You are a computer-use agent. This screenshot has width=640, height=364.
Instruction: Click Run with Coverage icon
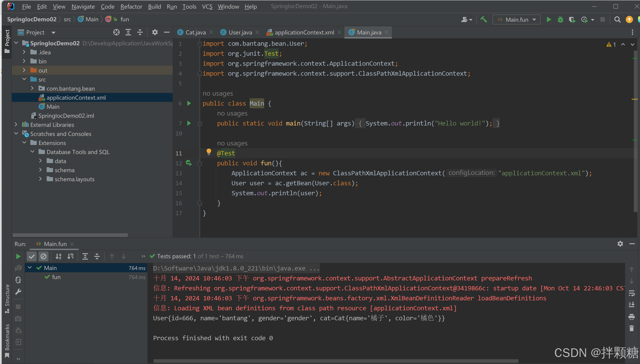(572, 19)
